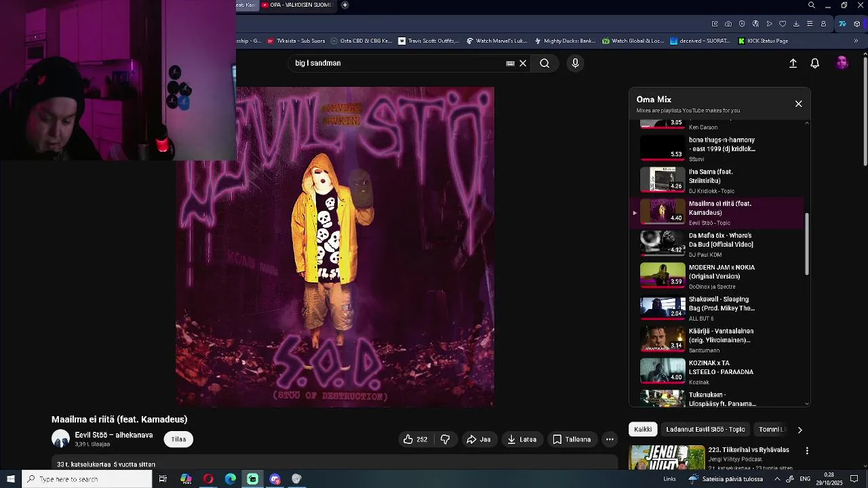Open Microsoft Edge from taskbar
The image size is (868, 488).
coord(231,479)
